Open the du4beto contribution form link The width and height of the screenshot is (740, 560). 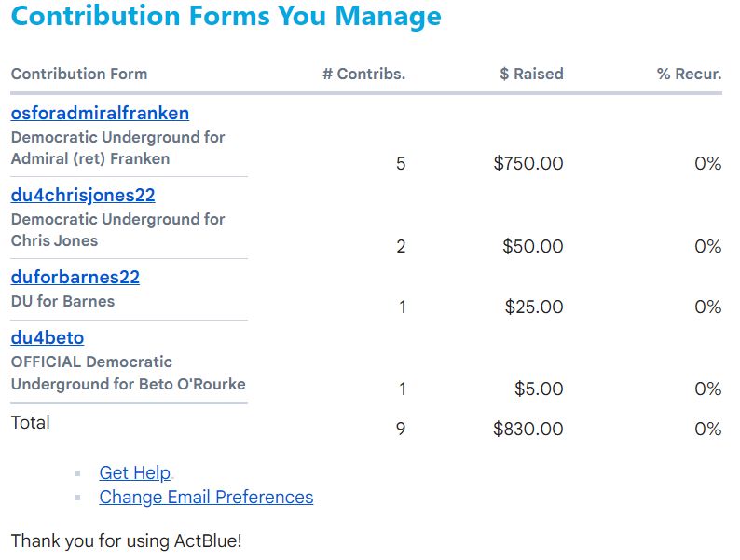tap(48, 338)
